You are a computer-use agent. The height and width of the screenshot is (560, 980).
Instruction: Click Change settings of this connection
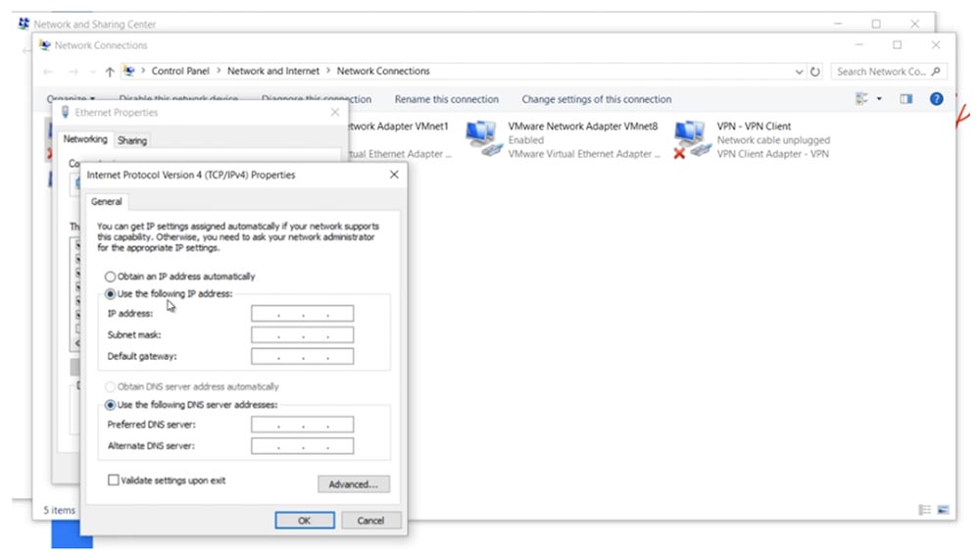596,99
